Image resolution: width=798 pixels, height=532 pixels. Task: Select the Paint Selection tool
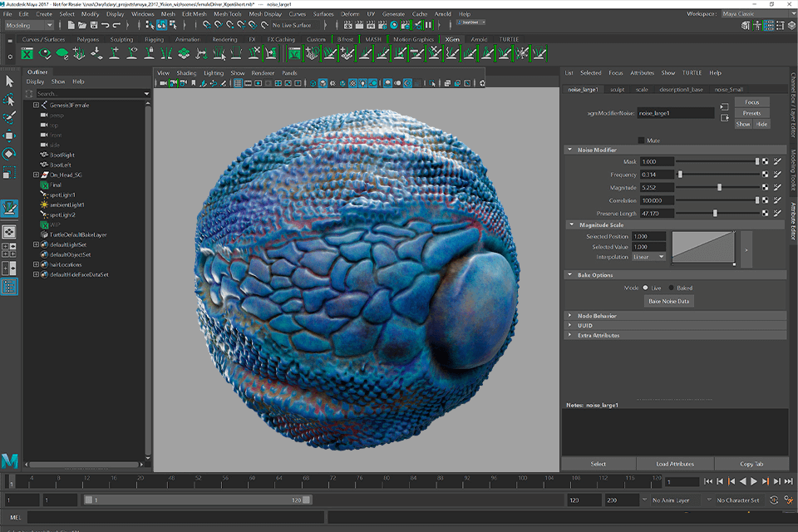[x=9, y=117]
